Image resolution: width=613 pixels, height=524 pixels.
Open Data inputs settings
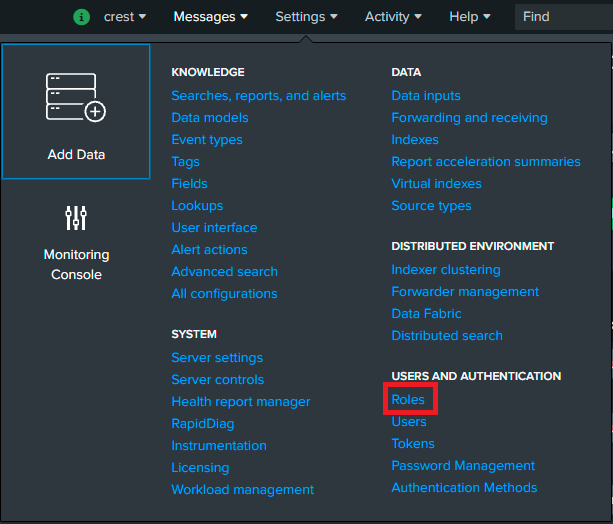coord(426,96)
